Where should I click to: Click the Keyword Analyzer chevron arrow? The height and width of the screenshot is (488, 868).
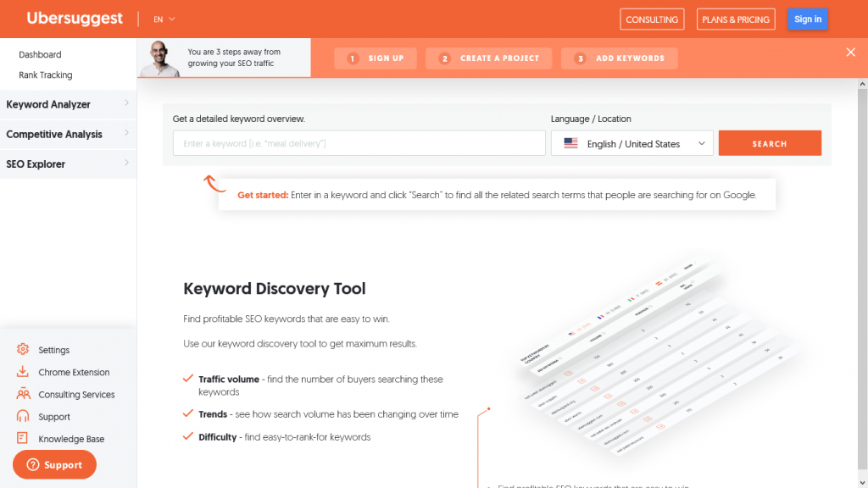point(127,103)
